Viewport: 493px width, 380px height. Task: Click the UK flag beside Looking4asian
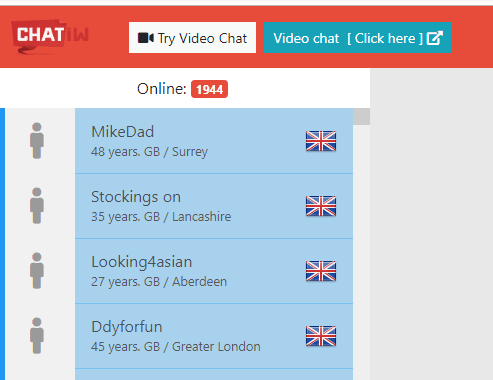pyautogui.click(x=321, y=271)
